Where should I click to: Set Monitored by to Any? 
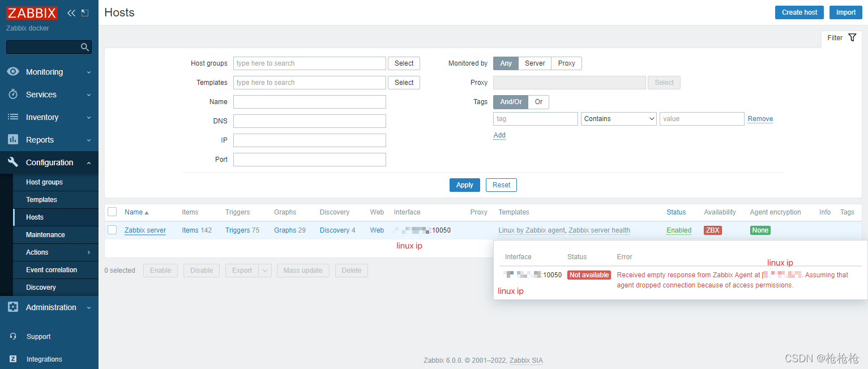[506, 63]
